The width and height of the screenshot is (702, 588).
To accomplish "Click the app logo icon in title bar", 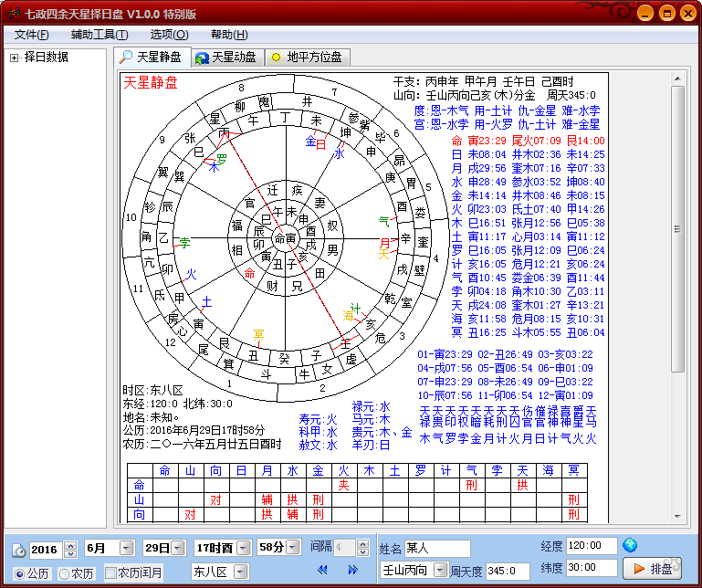I will 15,14.
